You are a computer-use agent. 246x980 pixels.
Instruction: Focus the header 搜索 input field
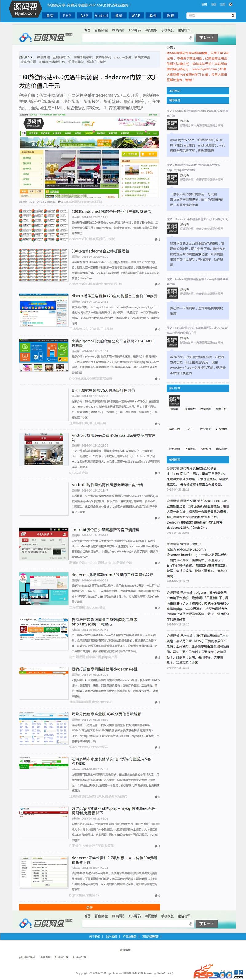[x=208, y=16]
